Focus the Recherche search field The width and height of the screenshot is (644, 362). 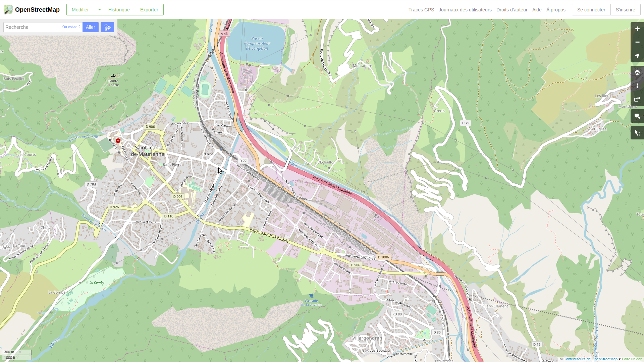tap(33, 27)
